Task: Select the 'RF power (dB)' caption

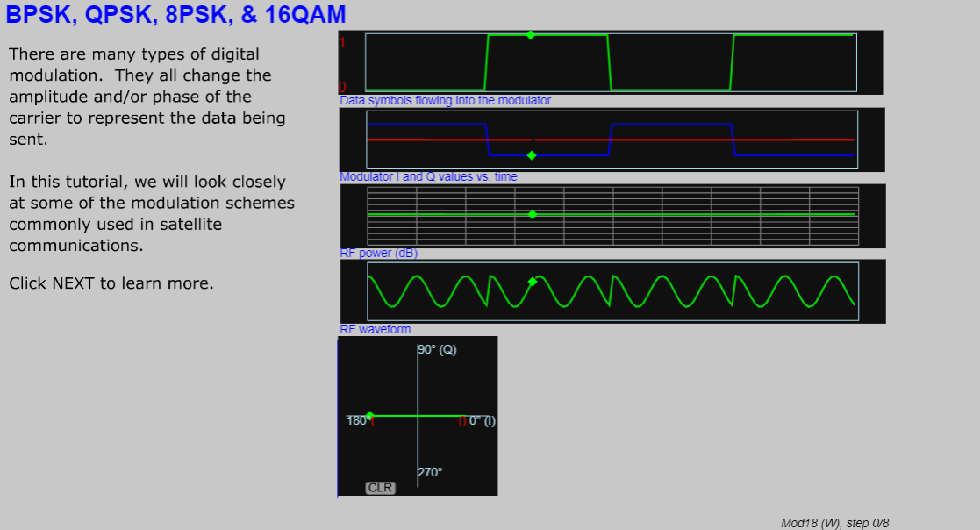Action: click(x=378, y=254)
